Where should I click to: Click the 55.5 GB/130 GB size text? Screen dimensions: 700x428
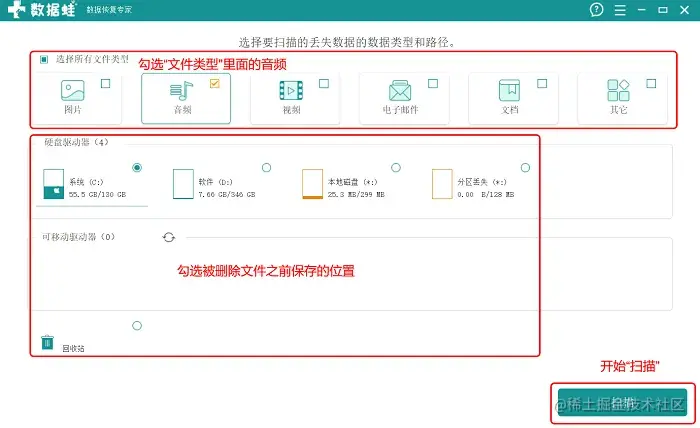[97, 195]
